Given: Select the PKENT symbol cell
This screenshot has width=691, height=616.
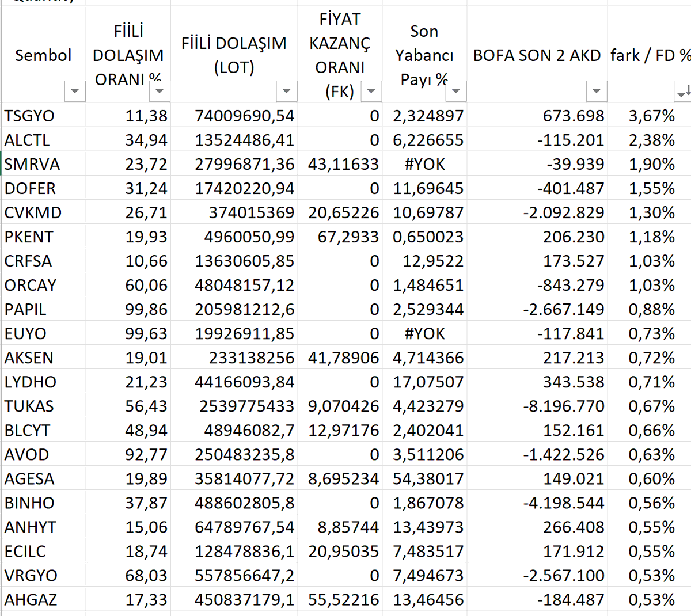Looking at the screenshot, I should (x=44, y=237).
